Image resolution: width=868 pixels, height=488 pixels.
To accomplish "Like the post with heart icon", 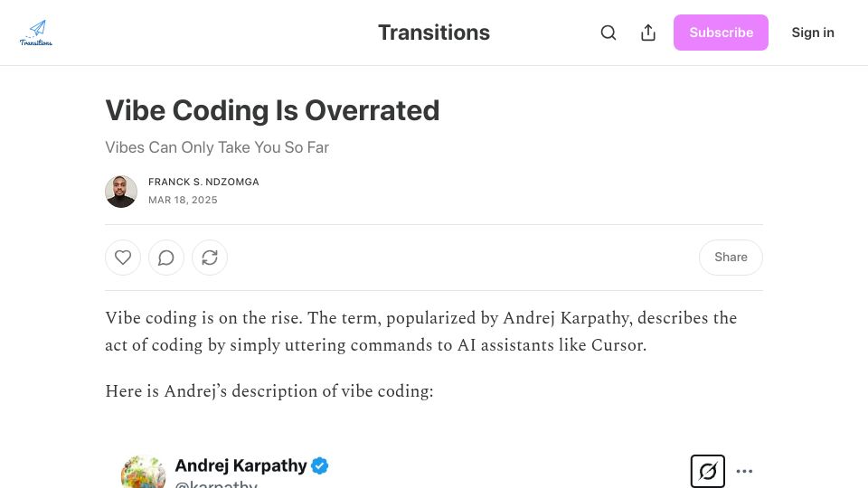I will click(x=123, y=258).
